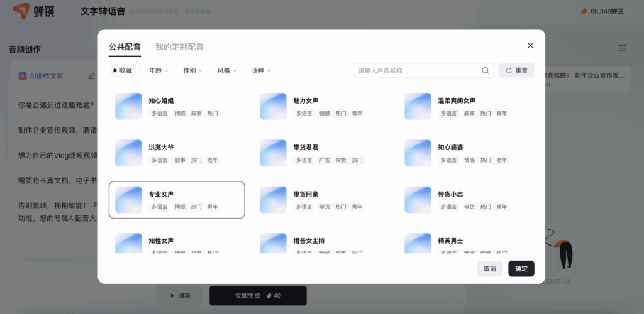
Task: Select the 魅力女声 voice avatar
Action: [273, 106]
